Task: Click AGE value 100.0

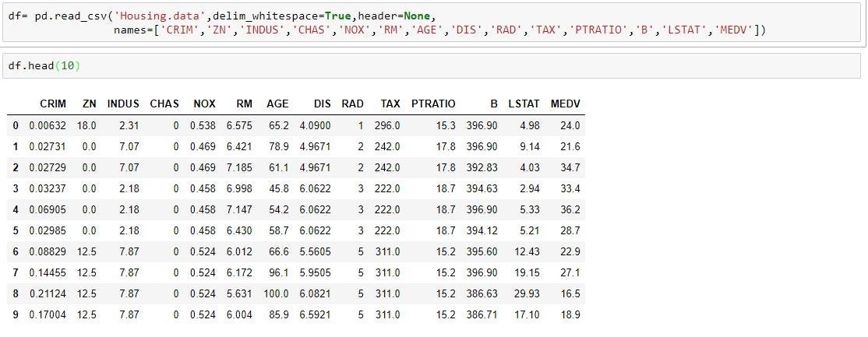Action: (277, 294)
